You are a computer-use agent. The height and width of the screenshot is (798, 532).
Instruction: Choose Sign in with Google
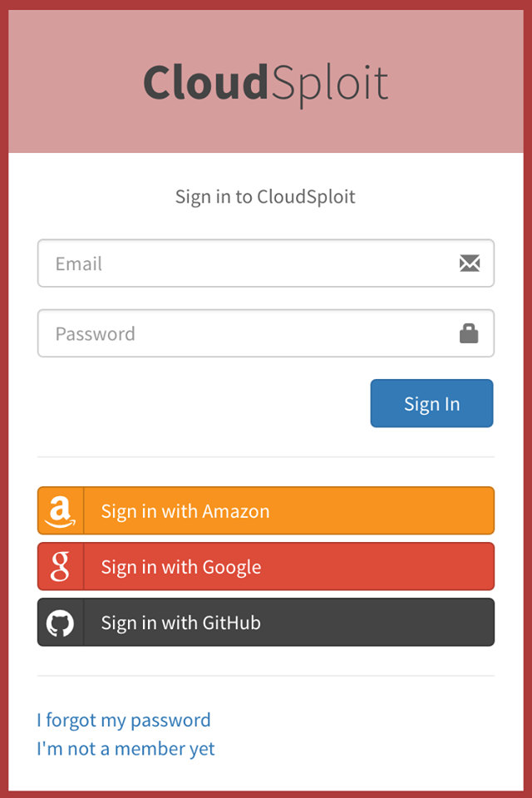tap(287, 567)
